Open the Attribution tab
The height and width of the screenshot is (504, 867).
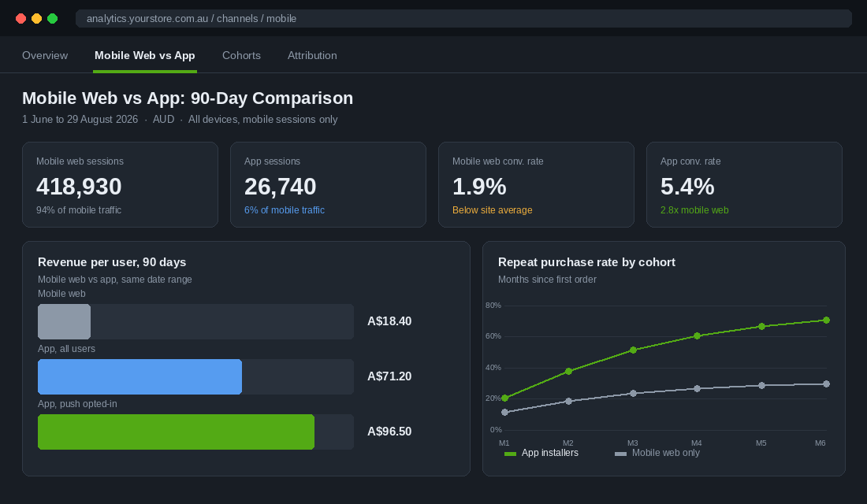point(312,55)
